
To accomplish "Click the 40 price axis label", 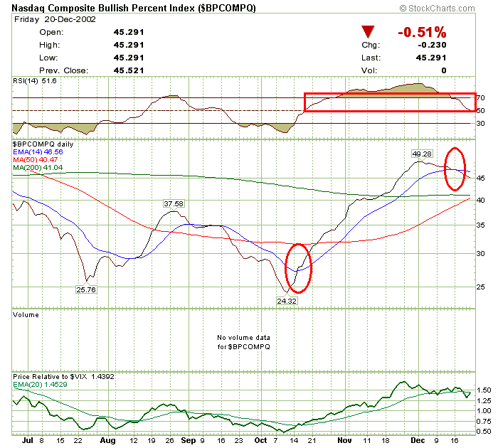I will point(480,200).
